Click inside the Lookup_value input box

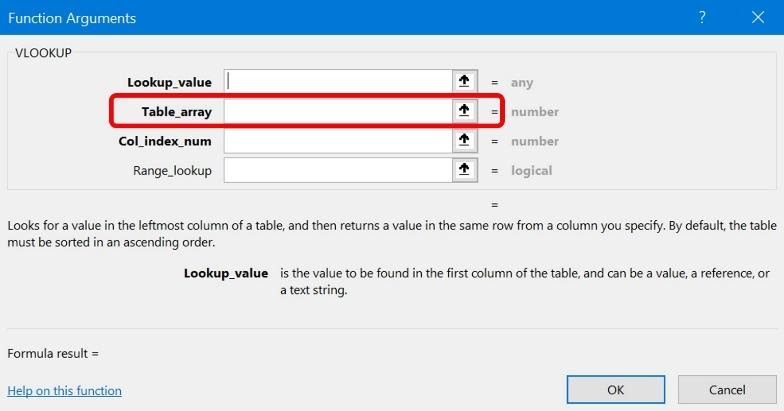(338, 82)
